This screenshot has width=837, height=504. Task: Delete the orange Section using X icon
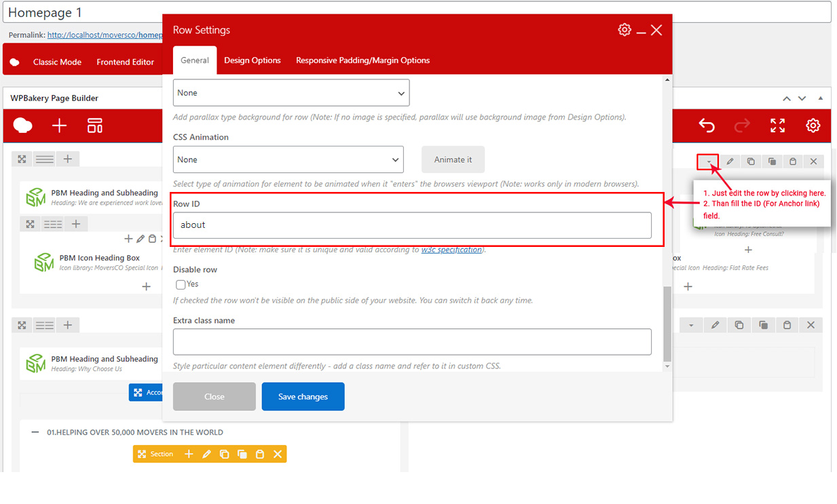tap(278, 454)
